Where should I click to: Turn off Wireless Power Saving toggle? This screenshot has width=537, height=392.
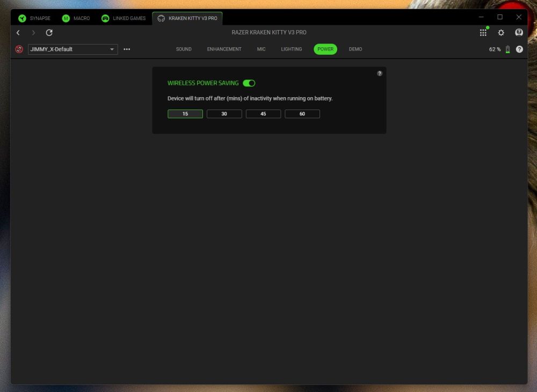tap(249, 83)
